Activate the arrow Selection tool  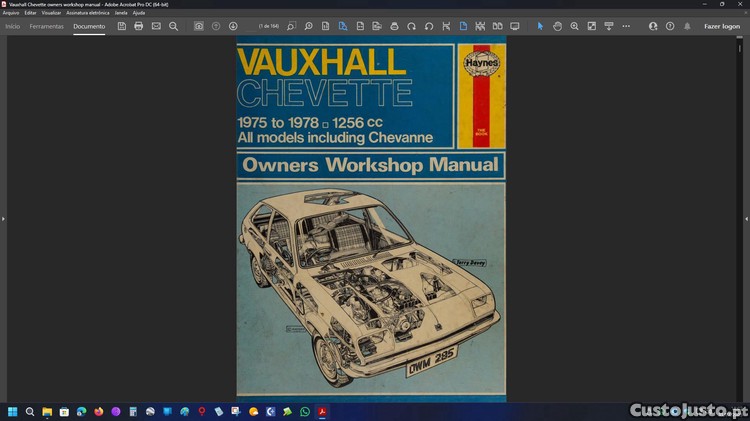[x=540, y=26]
